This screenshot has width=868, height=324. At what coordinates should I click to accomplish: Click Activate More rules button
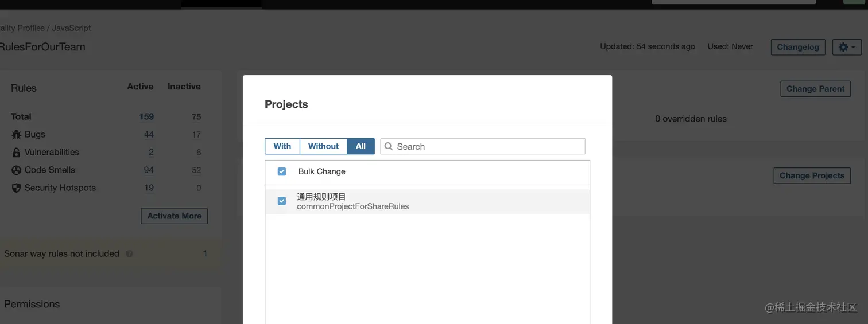tap(175, 216)
